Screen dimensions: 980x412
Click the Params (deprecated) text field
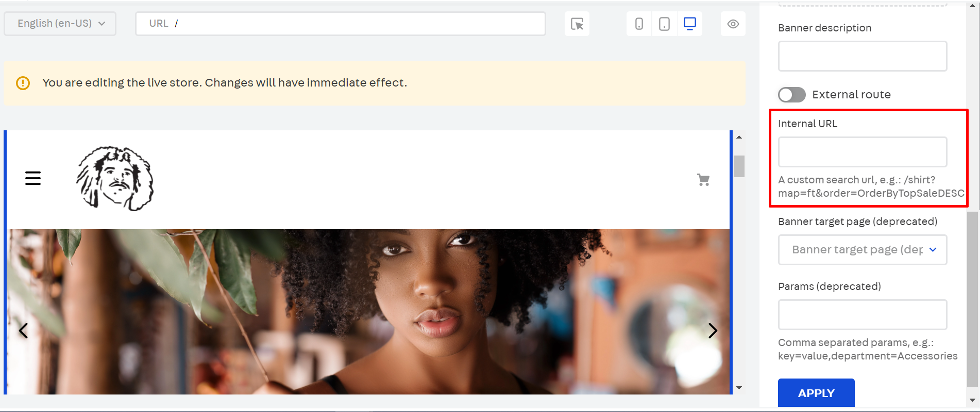pos(862,315)
